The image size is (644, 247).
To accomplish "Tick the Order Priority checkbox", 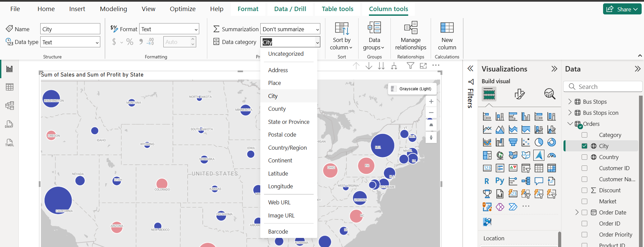I will click(x=584, y=235).
